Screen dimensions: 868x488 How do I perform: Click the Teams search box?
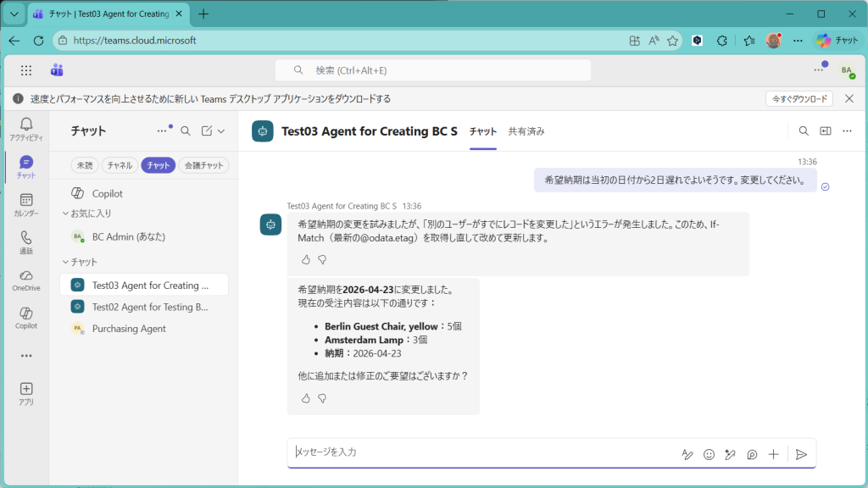432,70
